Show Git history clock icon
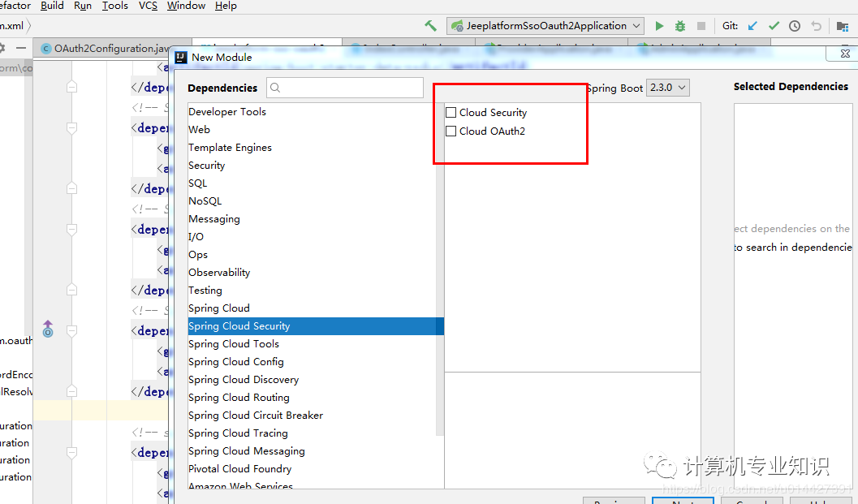Image resolution: width=858 pixels, height=504 pixels. coord(795,26)
